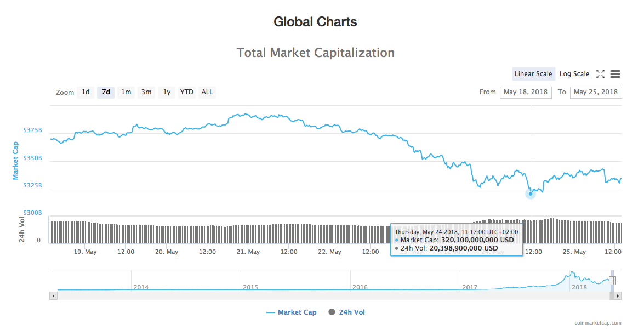Click the To date field
Viewport: 644px width, 330px height.
[595, 92]
